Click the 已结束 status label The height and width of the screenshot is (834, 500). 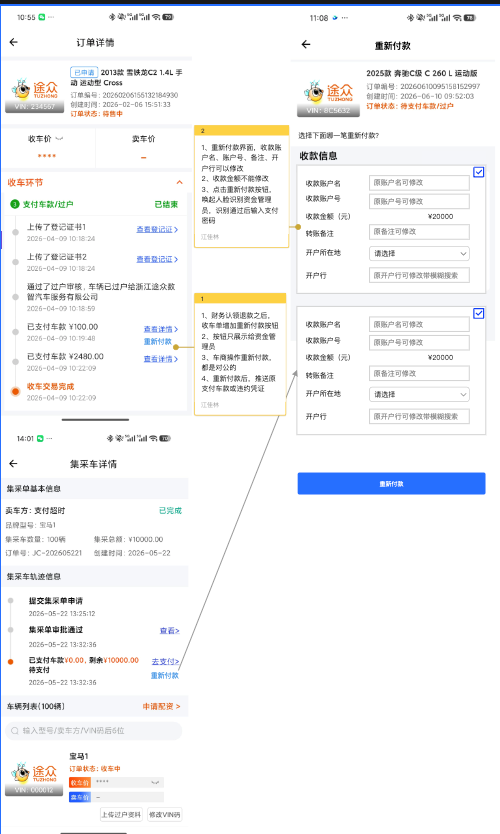click(x=166, y=204)
